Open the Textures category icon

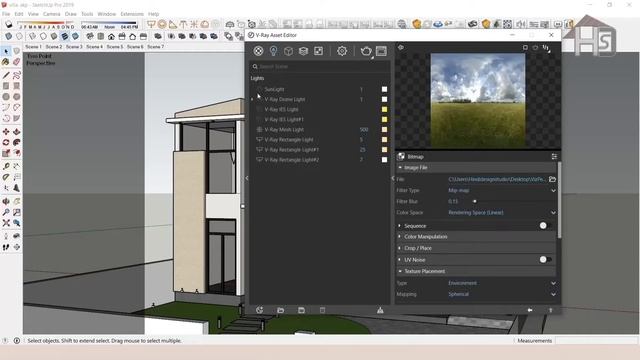coord(318,51)
